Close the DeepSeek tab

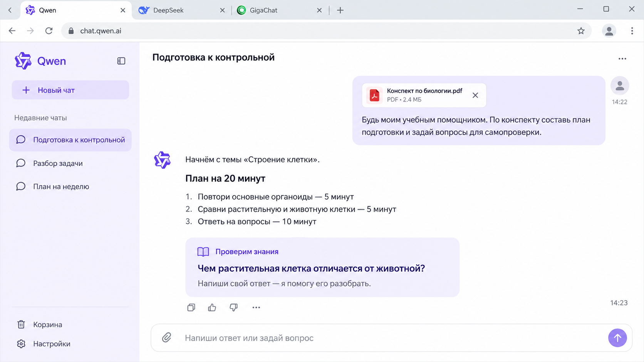point(222,10)
